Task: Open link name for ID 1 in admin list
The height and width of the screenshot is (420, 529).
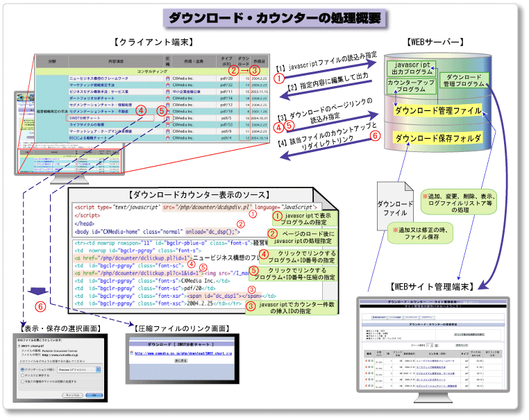Action: click(x=435, y=360)
